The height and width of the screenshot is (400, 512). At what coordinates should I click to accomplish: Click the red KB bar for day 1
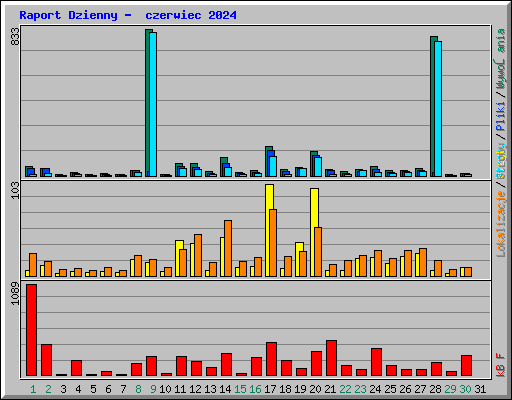[x=32, y=330]
